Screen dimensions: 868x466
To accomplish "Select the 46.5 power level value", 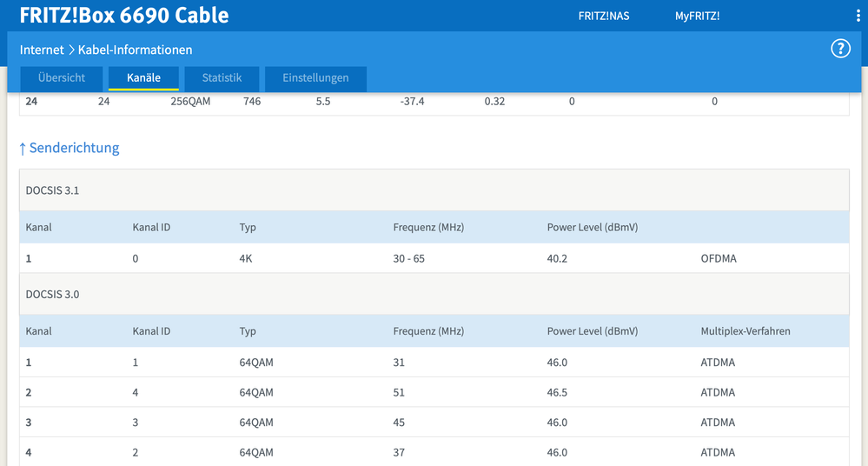I will click(x=557, y=392).
